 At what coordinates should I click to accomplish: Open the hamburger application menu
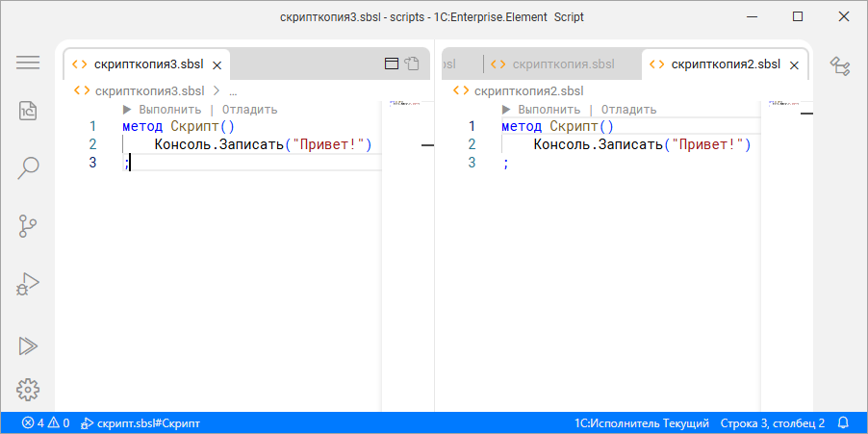28,63
